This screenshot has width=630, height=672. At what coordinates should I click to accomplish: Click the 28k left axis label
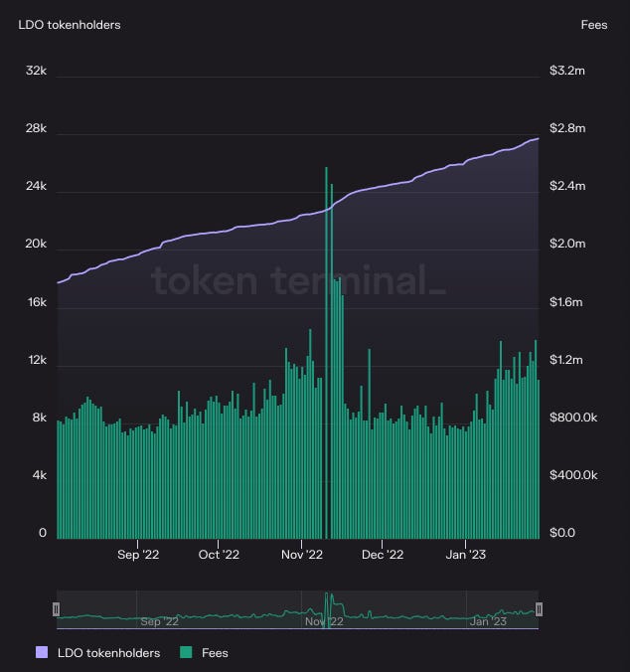pyautogui.click(x=36, y=128)
